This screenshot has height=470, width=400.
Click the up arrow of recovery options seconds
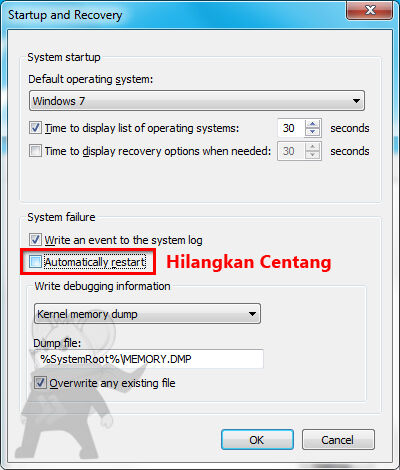[313, 147]
